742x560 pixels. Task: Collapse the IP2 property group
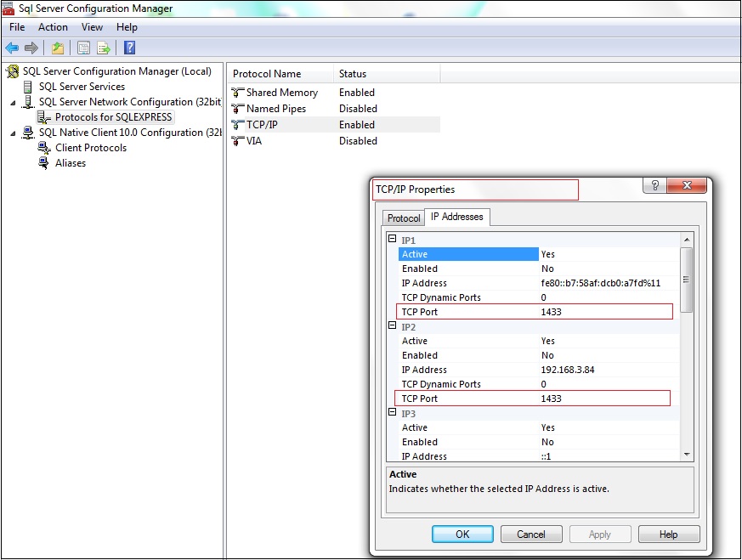[393, 325]
